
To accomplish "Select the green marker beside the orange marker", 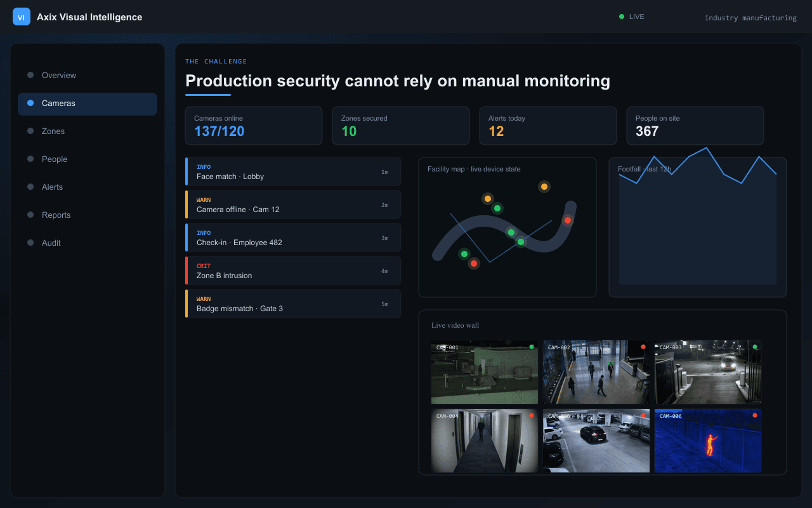I will (497, 208).
